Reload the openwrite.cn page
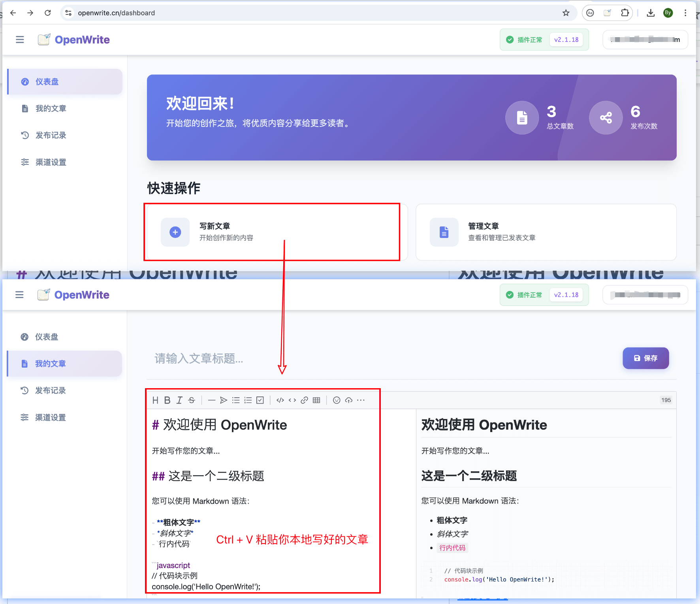The width and height of the screenshot is (700, 604). [x=48, y=13]
